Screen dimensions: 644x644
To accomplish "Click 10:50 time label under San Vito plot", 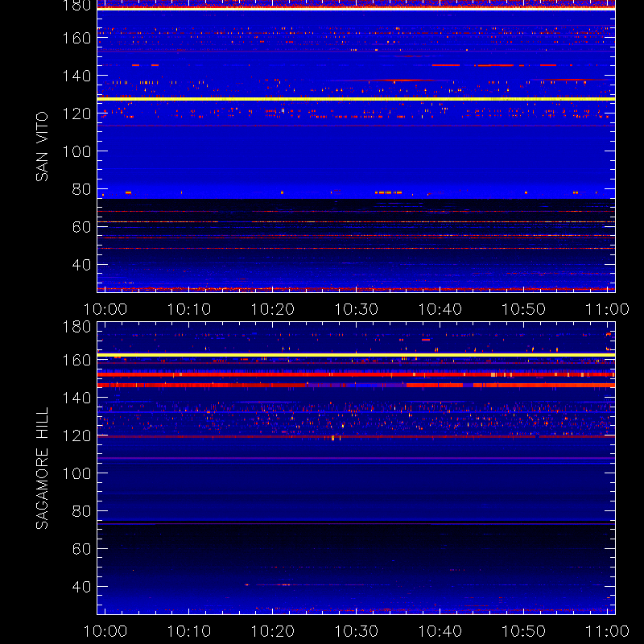I will coord(524,309).
